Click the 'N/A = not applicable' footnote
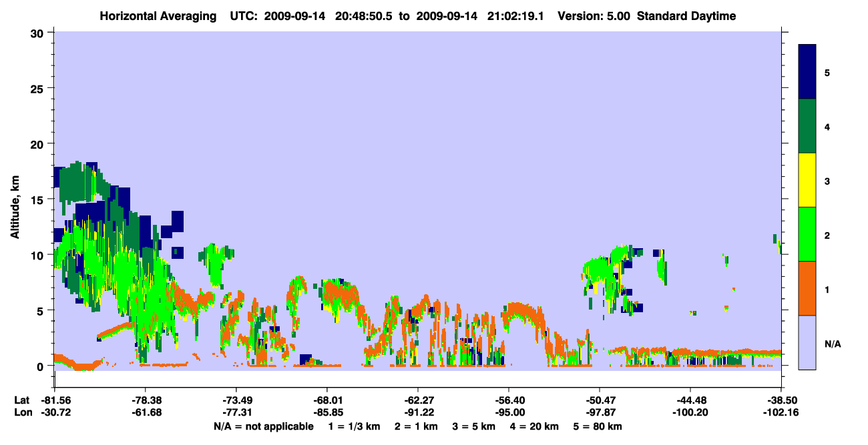 coord(264,426)
